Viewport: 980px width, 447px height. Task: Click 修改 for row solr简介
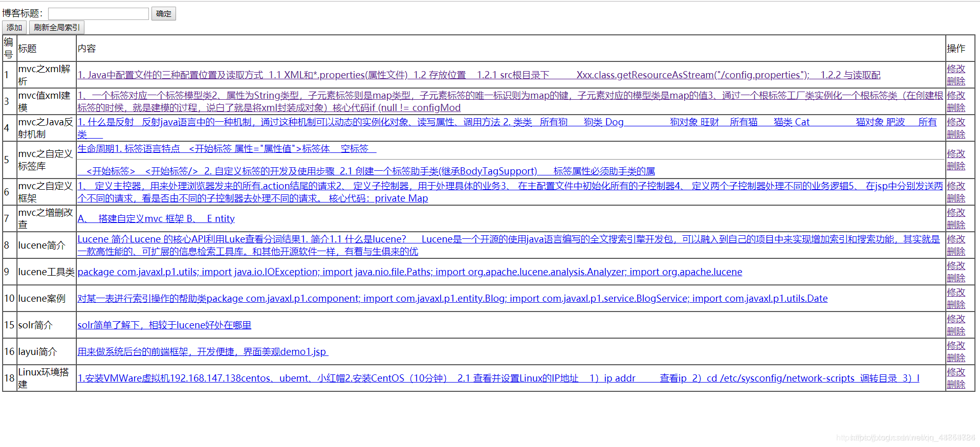[956, 319]
